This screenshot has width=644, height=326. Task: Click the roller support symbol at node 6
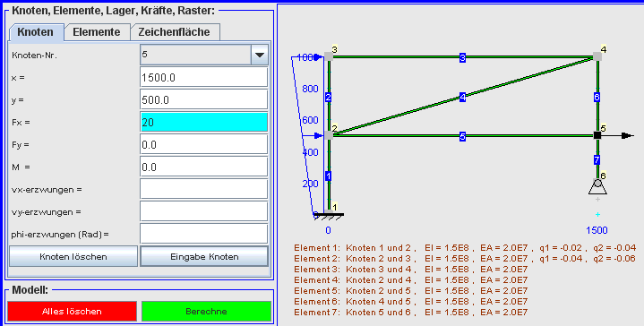tap(597, 187)
